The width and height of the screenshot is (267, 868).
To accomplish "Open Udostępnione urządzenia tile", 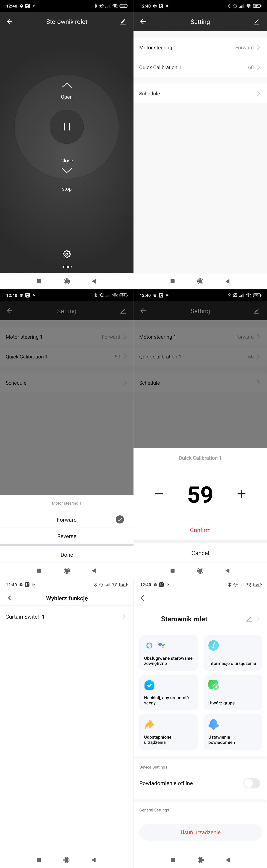I will [168, 732].
